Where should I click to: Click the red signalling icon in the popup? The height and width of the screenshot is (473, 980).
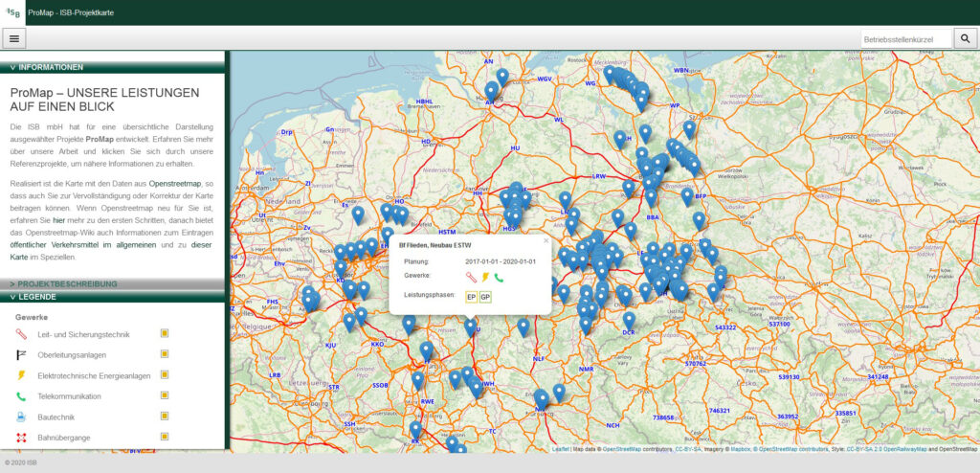(x=471, y=278)
